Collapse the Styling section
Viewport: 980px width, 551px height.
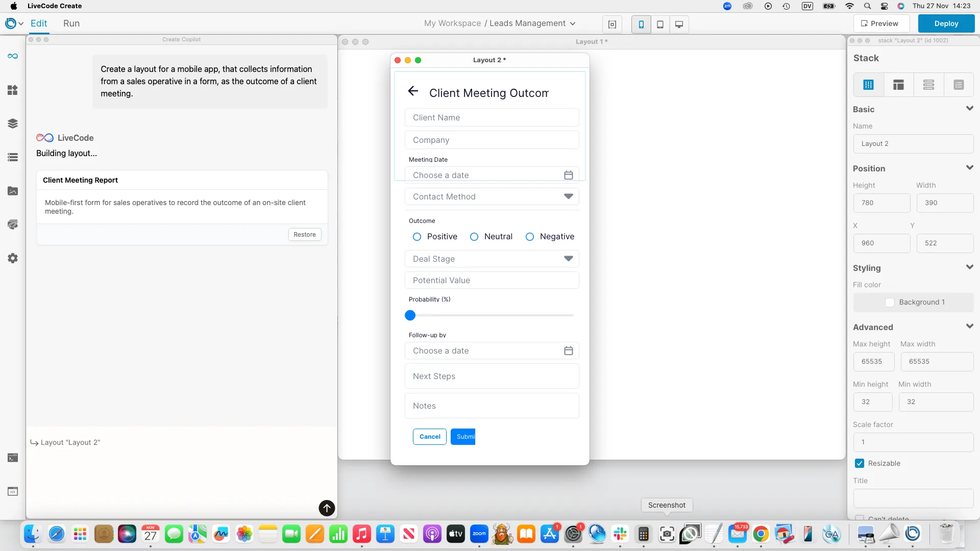[969, 267]
